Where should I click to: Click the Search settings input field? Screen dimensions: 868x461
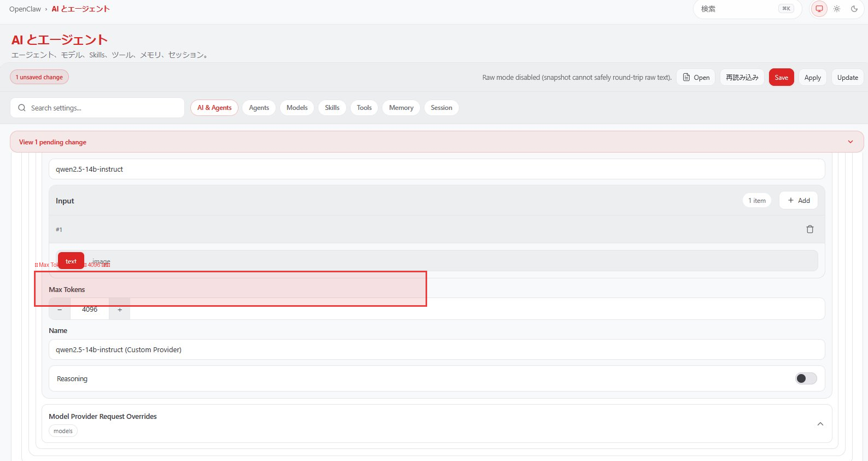coord(104,108)
